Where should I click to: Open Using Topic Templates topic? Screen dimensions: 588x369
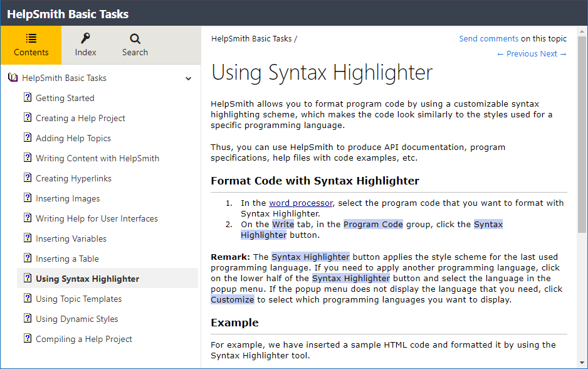pos(79,299)
